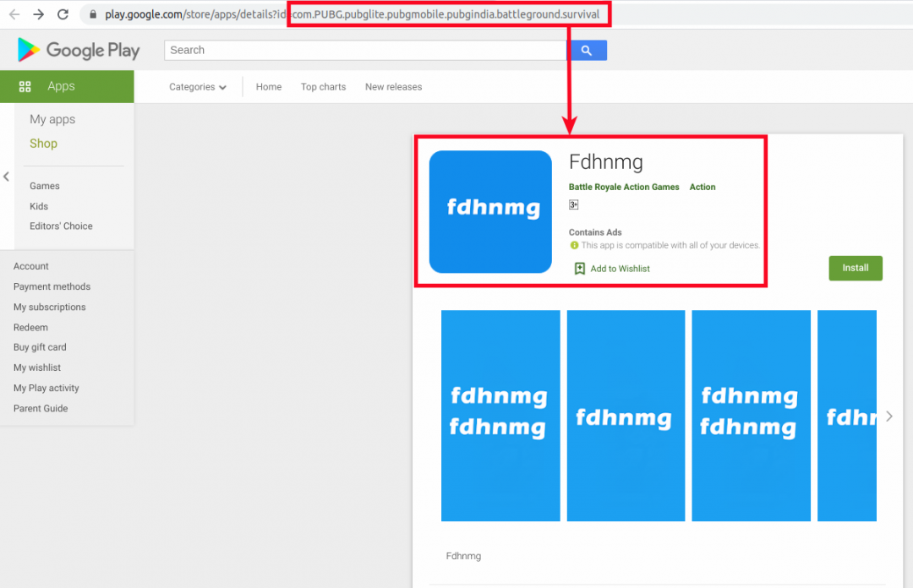913x588 pixels.
Task: Expand the Categories dropdown
Action: 198,87
